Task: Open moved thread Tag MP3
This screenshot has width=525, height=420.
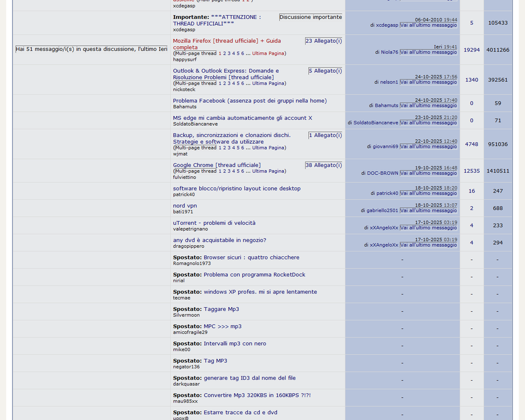Action: point(215,361)
